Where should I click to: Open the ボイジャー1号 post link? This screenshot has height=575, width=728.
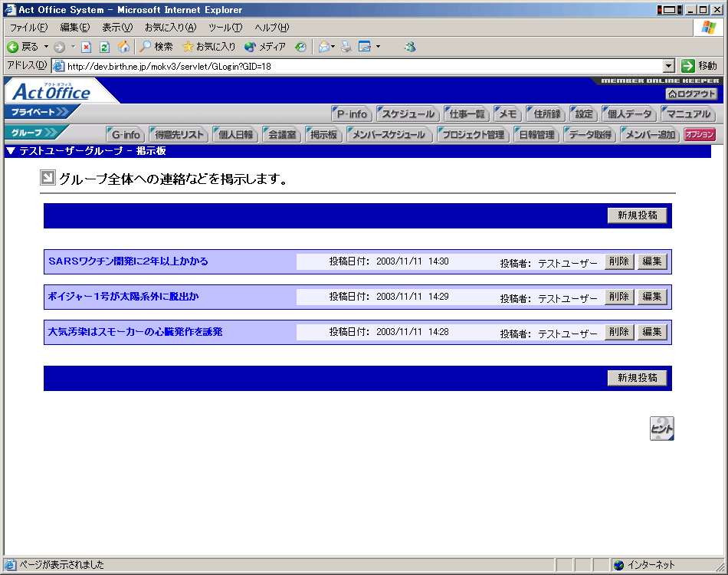click(123, 296)
